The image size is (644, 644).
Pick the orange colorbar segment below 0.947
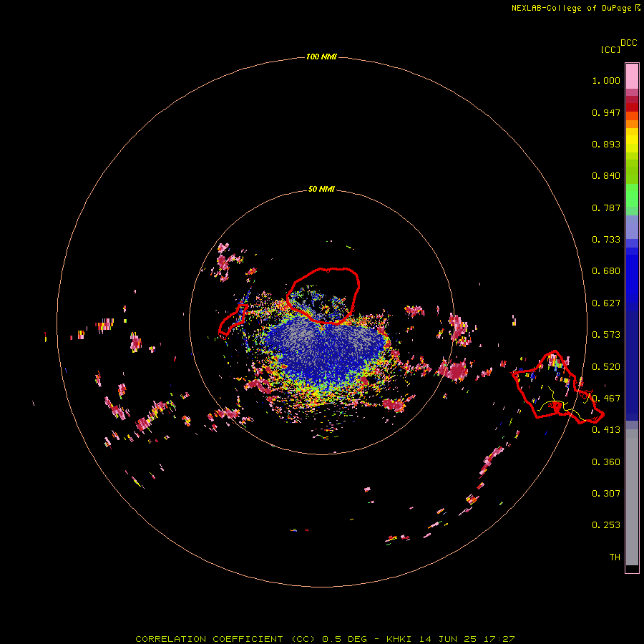tap(632, 124)
